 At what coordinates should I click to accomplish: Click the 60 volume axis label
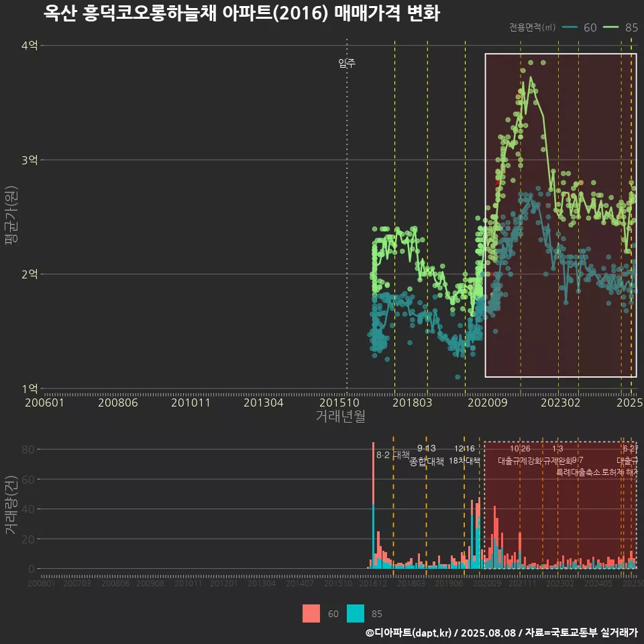tap(28, 479)
